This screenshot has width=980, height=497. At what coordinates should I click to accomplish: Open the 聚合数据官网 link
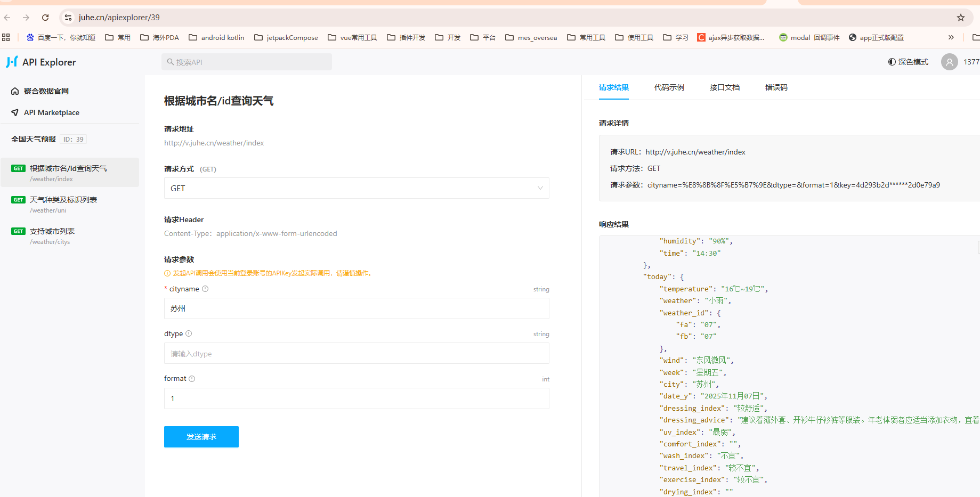point(40,91)
